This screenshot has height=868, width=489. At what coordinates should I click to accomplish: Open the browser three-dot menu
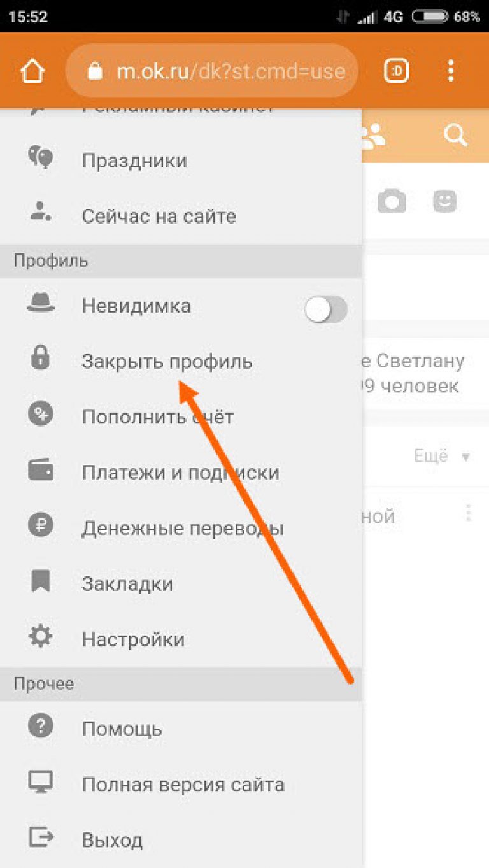[x=451, y=71]
